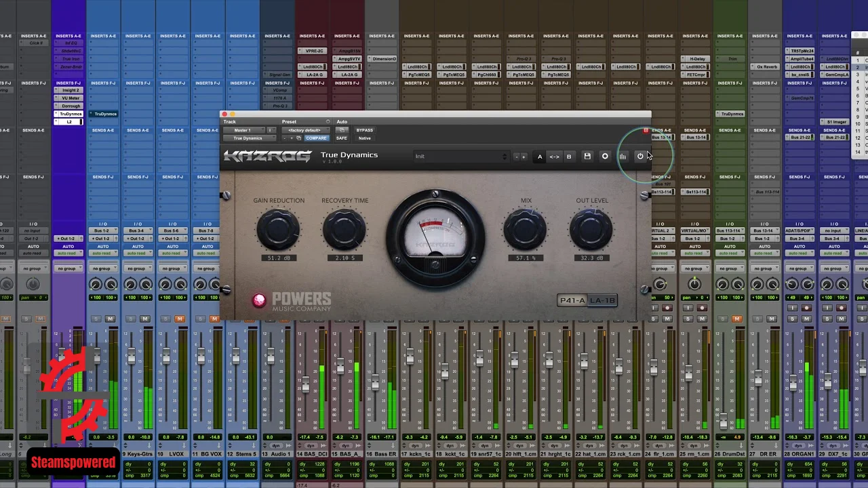Open the L2 insert on master track
This screenshot has height=488, width=868.
[x=68, y=122]
